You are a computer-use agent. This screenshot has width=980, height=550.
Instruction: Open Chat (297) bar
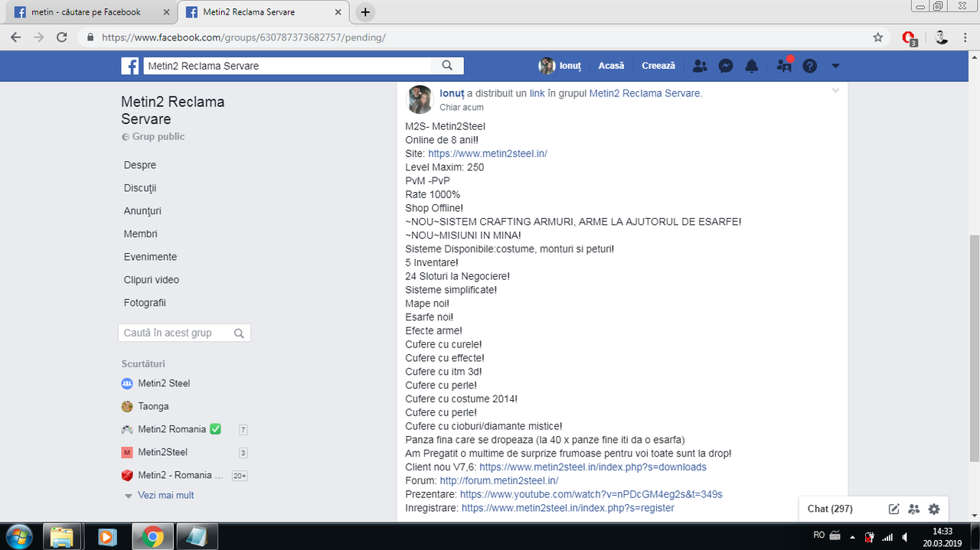(x=830, y=509)
